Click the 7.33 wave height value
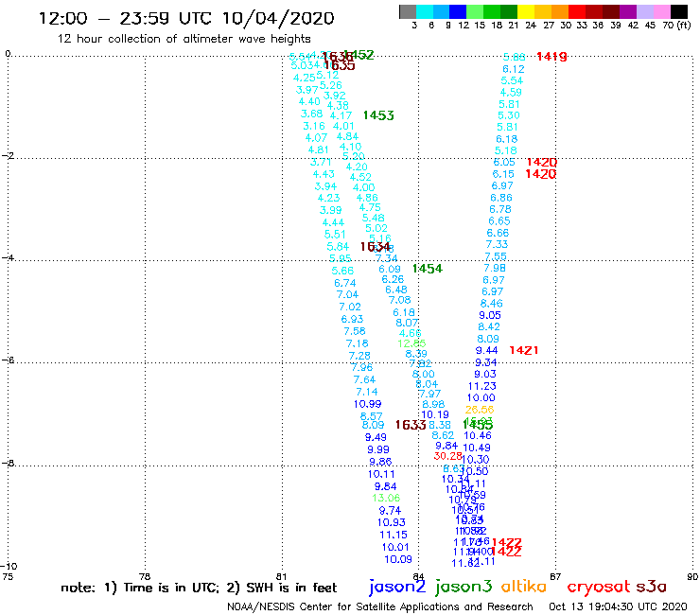The width and height of the screenshot is (700, 615). point(497,244)
